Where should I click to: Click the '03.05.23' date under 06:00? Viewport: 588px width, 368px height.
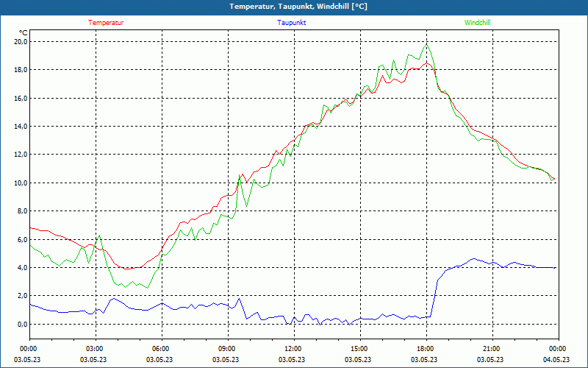[159, 359]
